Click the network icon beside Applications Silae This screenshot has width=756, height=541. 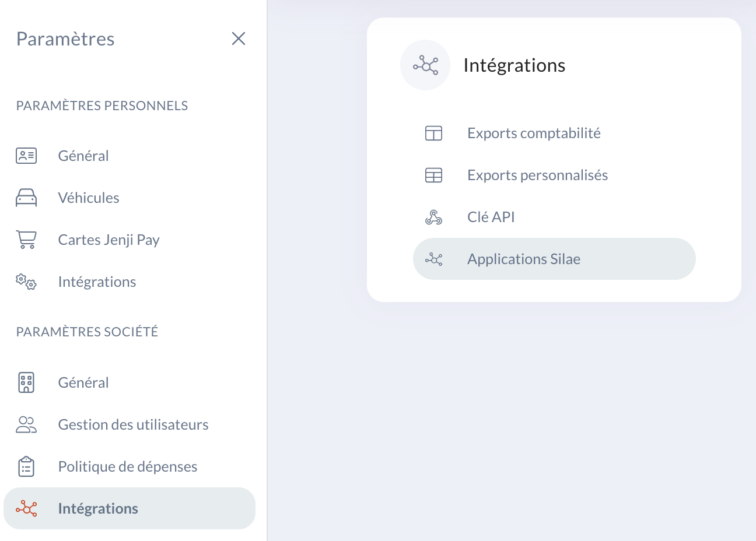433,259
